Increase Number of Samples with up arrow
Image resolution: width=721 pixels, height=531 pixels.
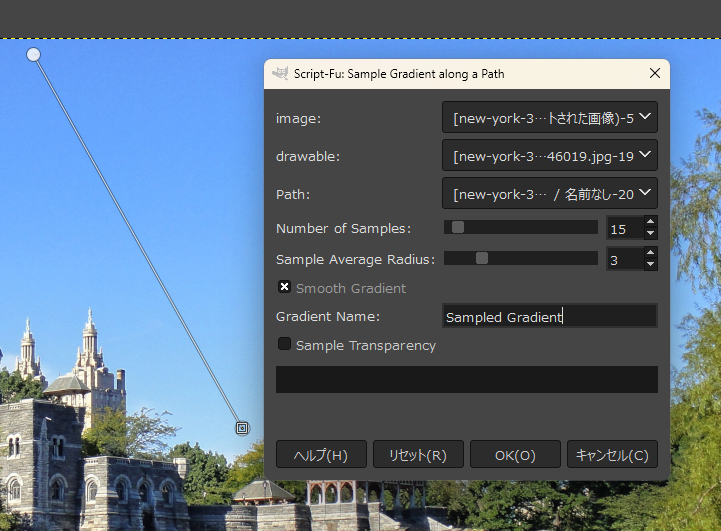coord(650,223)
